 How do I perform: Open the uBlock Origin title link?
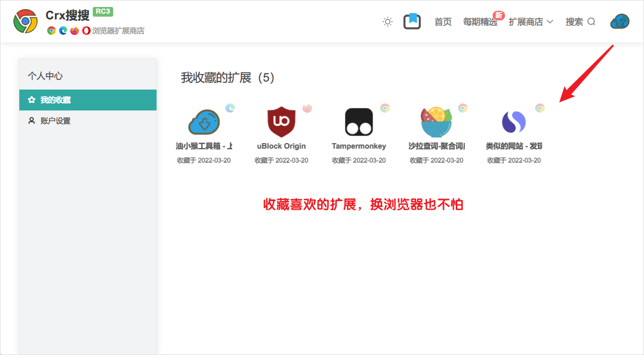click(282, 146)
